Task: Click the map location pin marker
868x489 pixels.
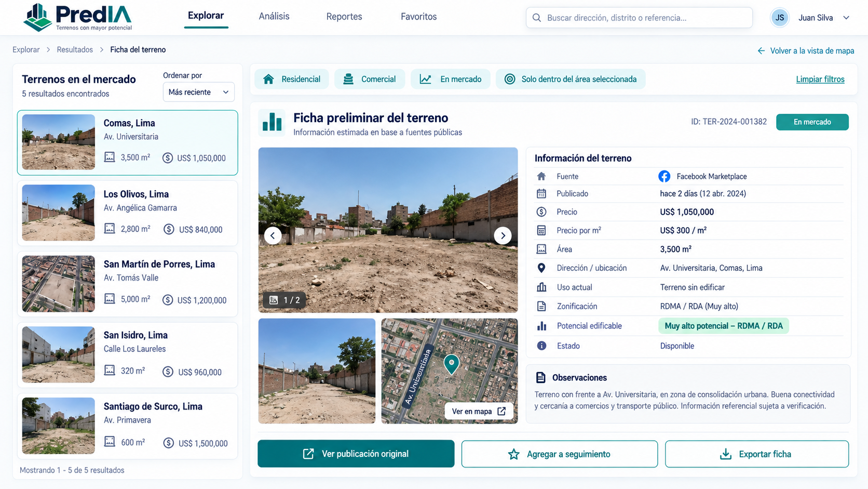Action: click(x=451, y=364)
